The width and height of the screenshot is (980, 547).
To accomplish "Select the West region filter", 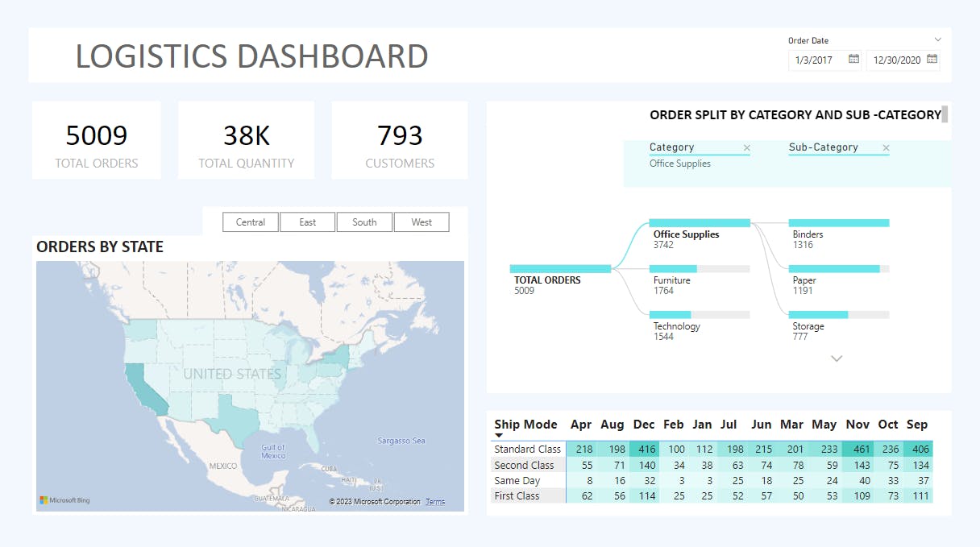I will [421, 222].
